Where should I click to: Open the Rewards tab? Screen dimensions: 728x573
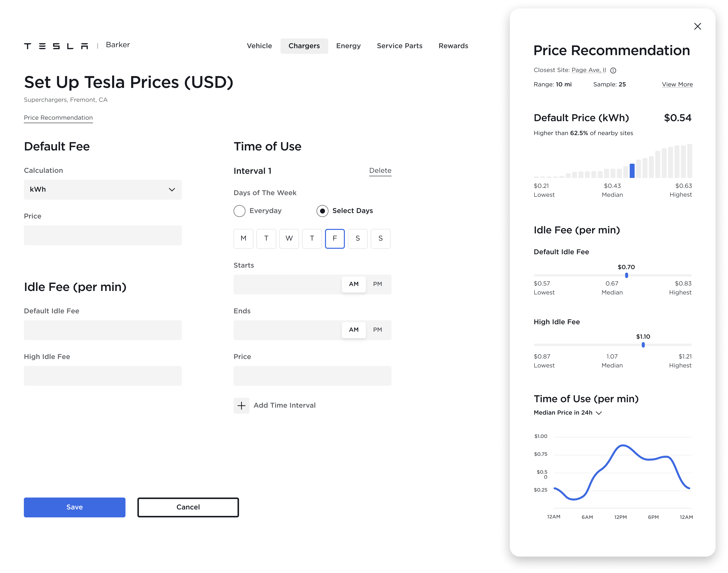coord(453,46)
